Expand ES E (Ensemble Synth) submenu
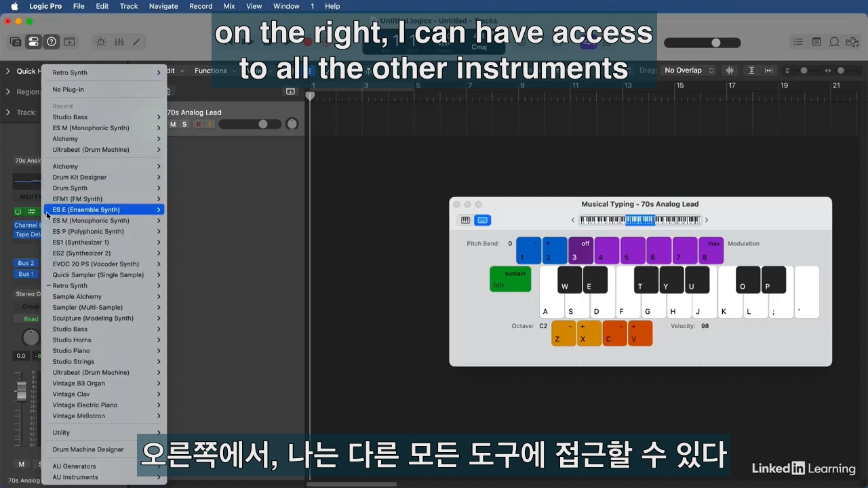This screenshot has width=868, height=488. pyautogui.click(x=104, y=210)
